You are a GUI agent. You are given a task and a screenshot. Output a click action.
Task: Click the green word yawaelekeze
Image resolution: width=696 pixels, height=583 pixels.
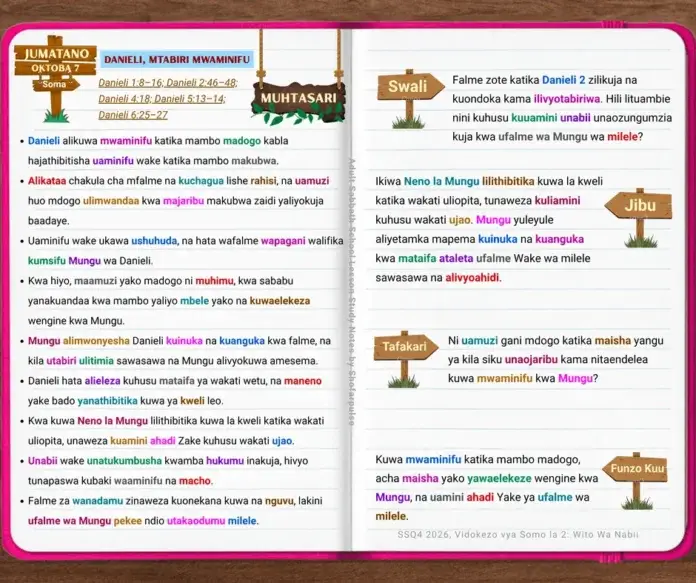[x=499, y=478]
